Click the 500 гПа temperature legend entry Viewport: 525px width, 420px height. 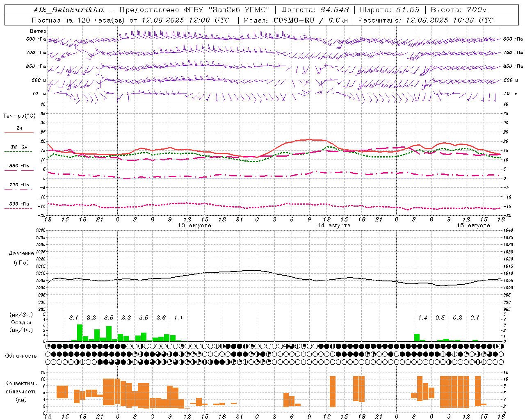tap(19, 204)
